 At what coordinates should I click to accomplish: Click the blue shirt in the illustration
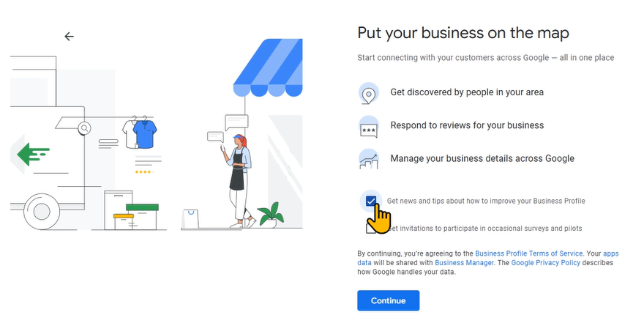pyautogui.click(x=145, y=133)
